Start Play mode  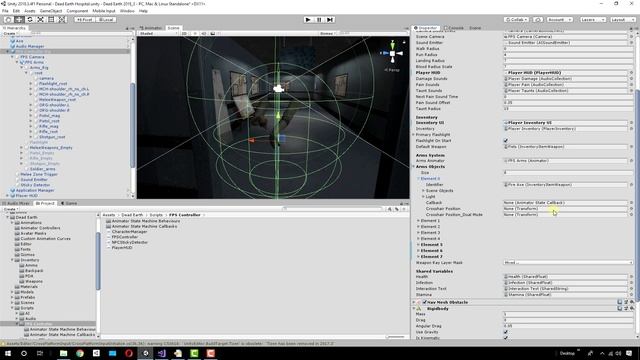pyautogui.click(x=308, y=20)
